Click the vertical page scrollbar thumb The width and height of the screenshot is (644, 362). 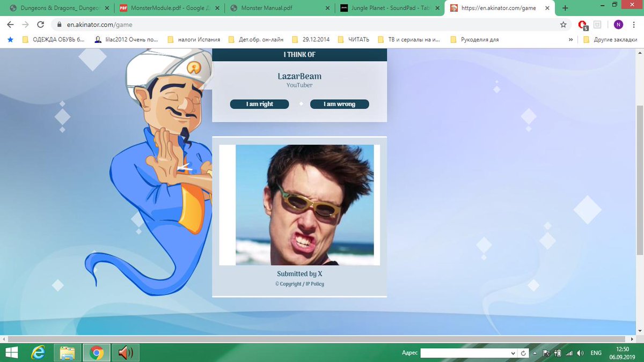(x=640, y=180)
